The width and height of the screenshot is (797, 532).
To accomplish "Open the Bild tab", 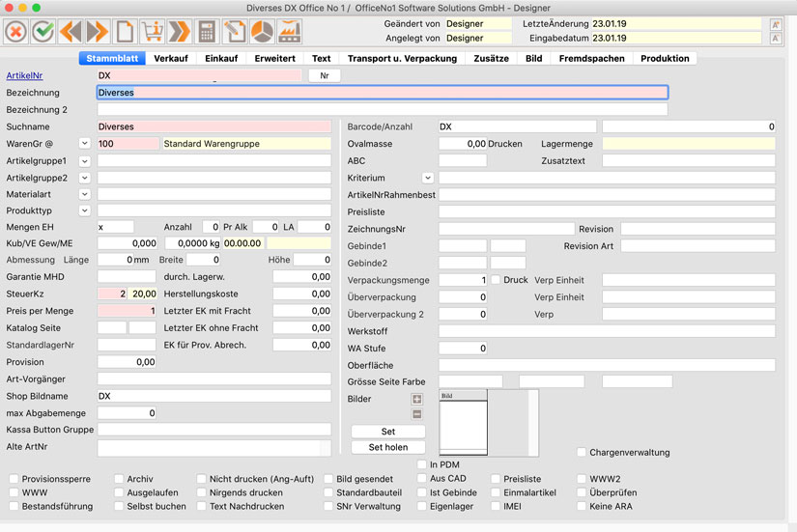I will (533, 59).
